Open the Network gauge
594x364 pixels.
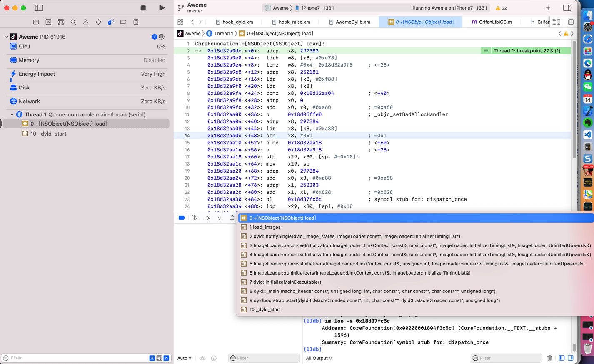tap(87, 102)
